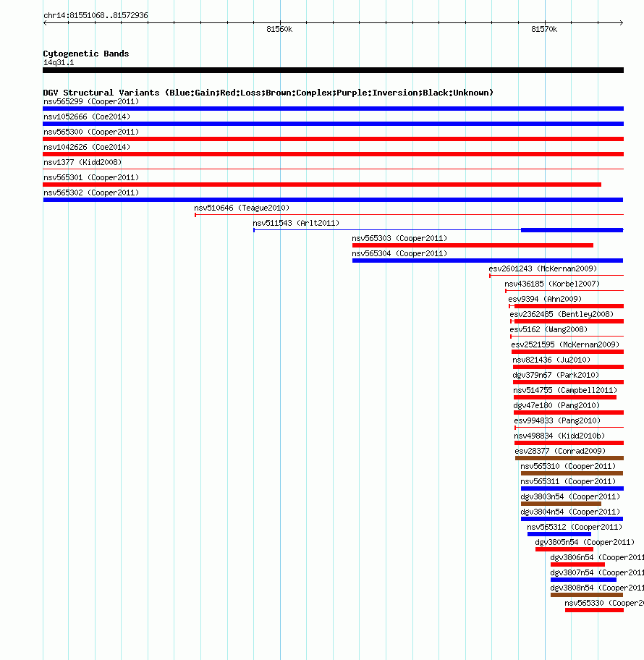644x660 pixels.
Task: Click nsv565312 (Cooper2011) label
Action: pos(575,527)
